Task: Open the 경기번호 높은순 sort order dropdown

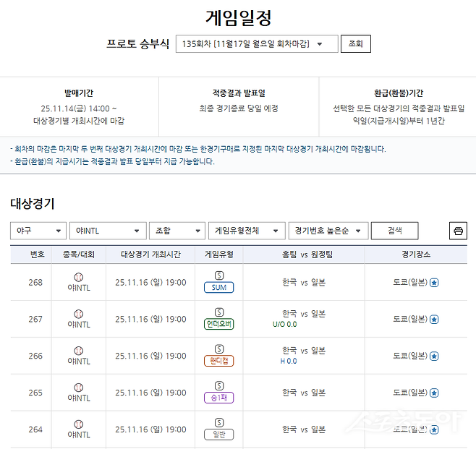Action: (x=328, y=231)
